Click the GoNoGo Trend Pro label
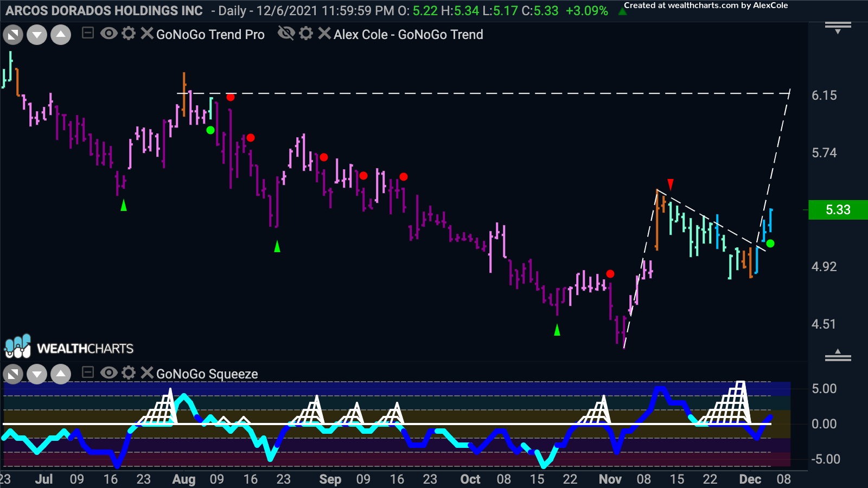The image size is (868, 488). [x=210, y=35]
